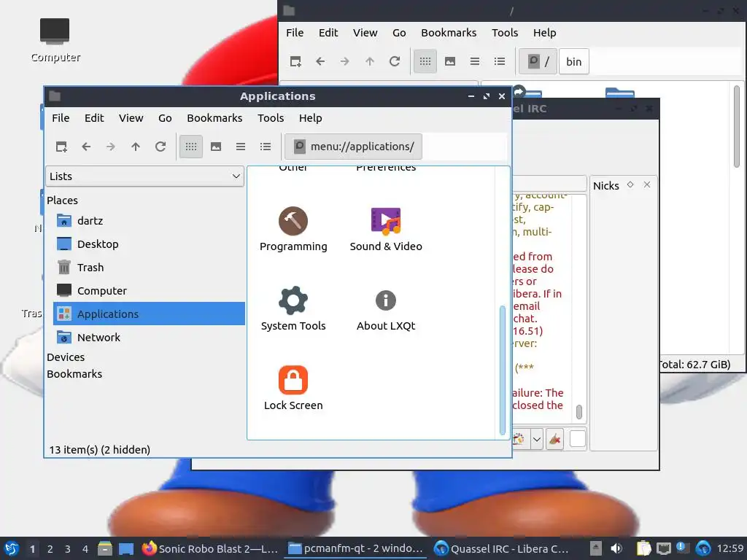Enable compact view in root folder window
The height and width of the screenshot is (560, 747).
pyautogui.click(x=474, y=61)
